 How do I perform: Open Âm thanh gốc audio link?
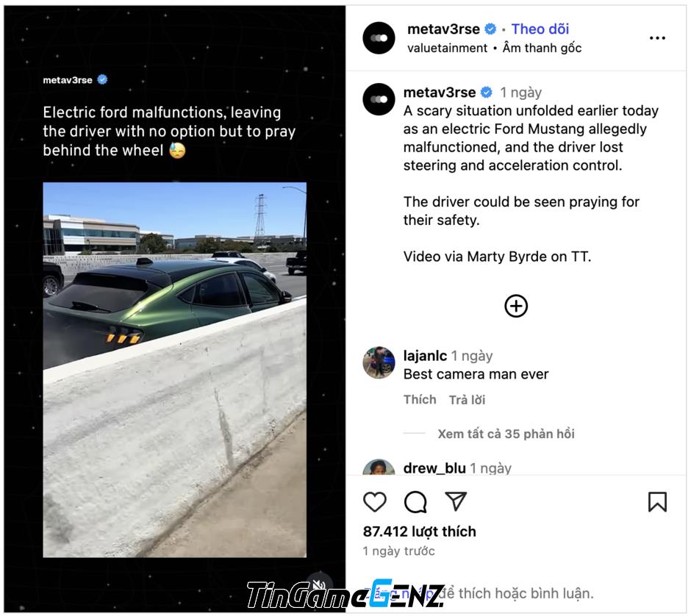(542, 48)
